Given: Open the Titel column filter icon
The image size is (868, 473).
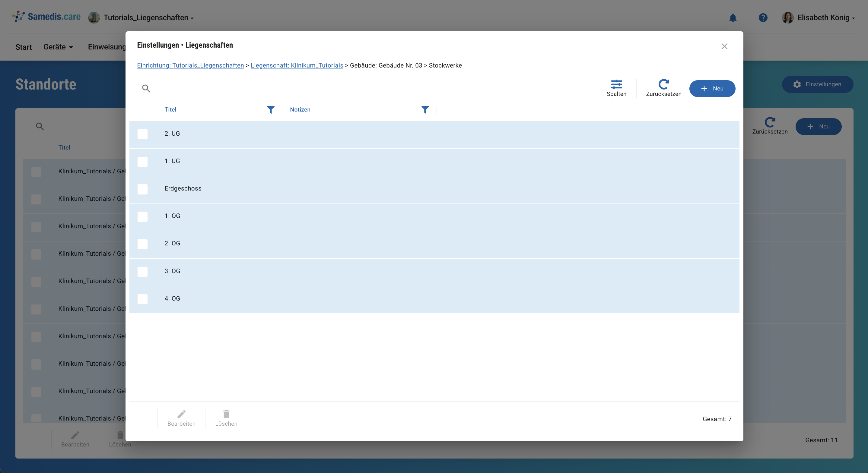Looking at the screenshot, I should pyautogui.click(x=271, y=110).
